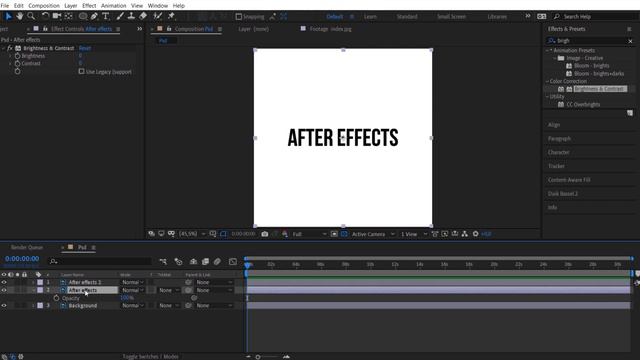The height and width of the screenshot is (360, 640).
Task: Collapse the Utility effects category
Action: tap(547, 97)
